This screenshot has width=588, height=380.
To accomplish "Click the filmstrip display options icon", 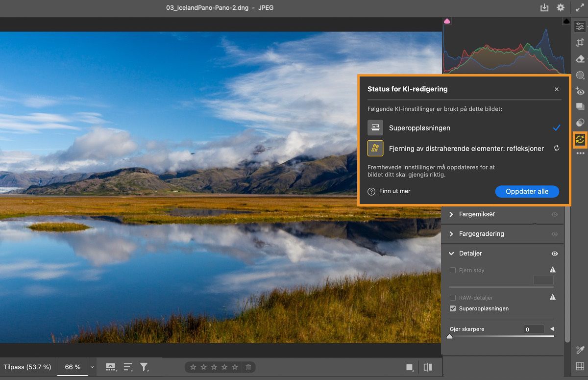I will 111,367.
